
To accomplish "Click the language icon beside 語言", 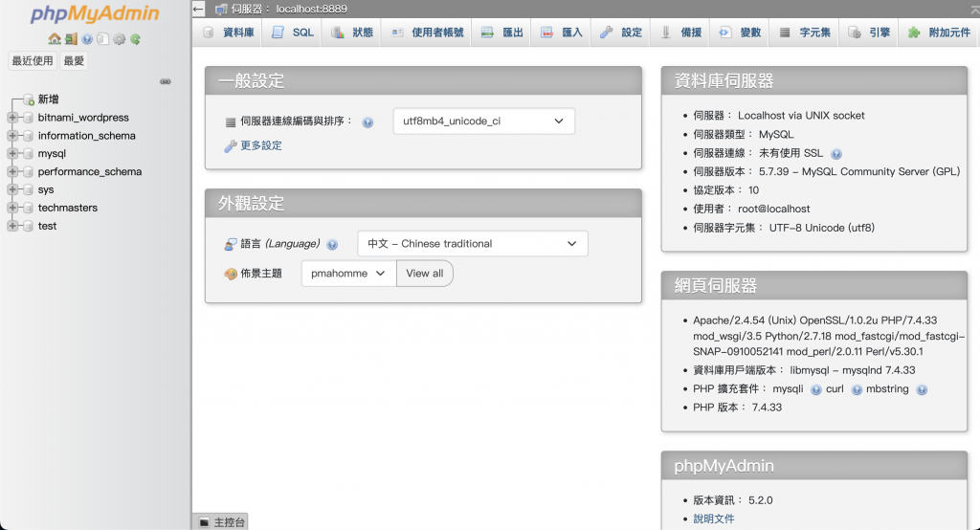I will pos(231,244).
